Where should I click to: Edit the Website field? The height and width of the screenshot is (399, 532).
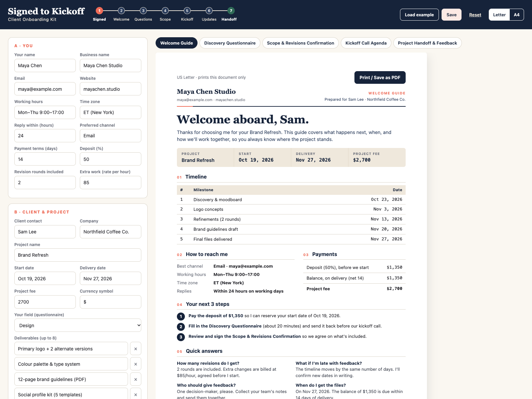click(x=110, y=89)
